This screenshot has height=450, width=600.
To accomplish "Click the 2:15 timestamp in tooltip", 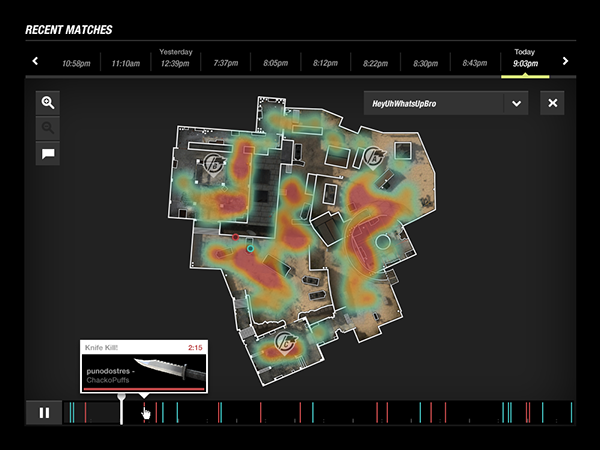I will click(x=195, y=347).
